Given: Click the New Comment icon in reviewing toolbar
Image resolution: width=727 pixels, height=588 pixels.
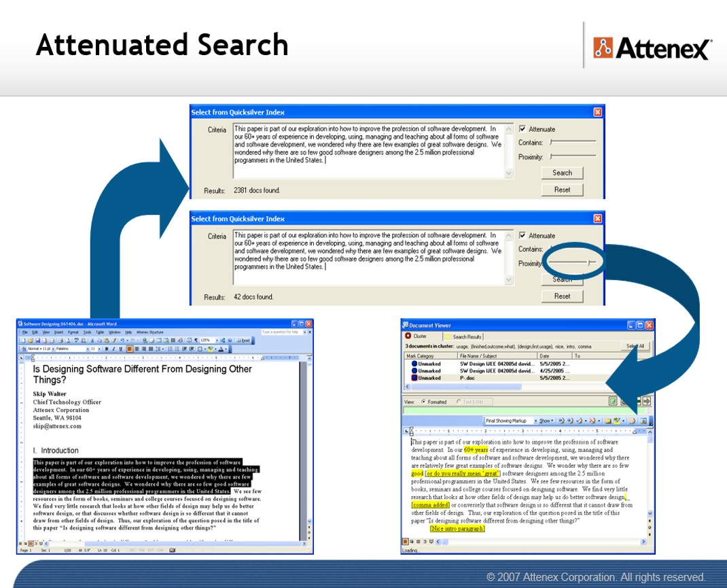Looking at the screenshot, I should point(609,421).
